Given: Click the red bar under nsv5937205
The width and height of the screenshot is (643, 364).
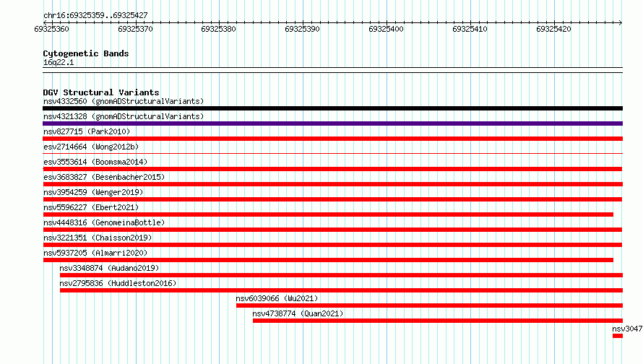Looking at the screenshot, I should click(x=328, y=260).
